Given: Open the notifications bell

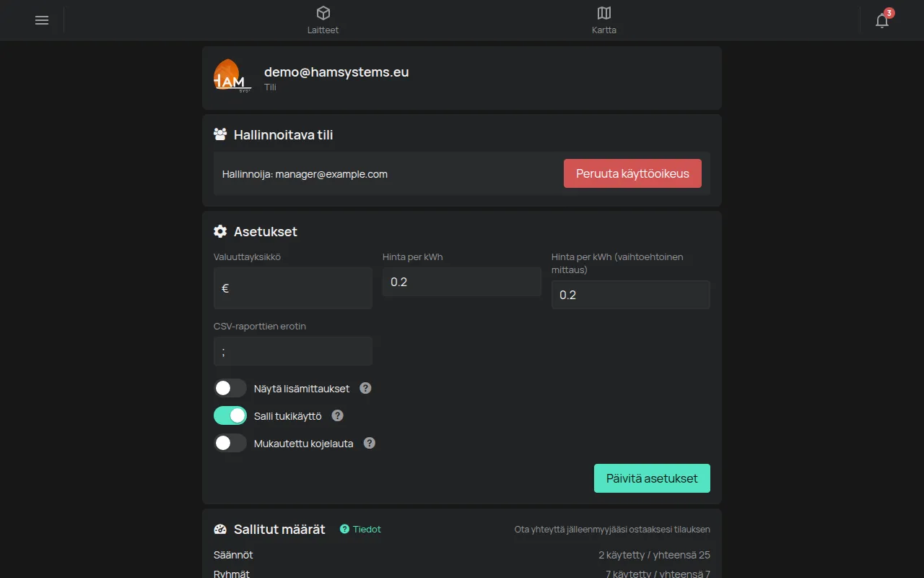Looking at the screenshot, I should click(x=882, y=20).
